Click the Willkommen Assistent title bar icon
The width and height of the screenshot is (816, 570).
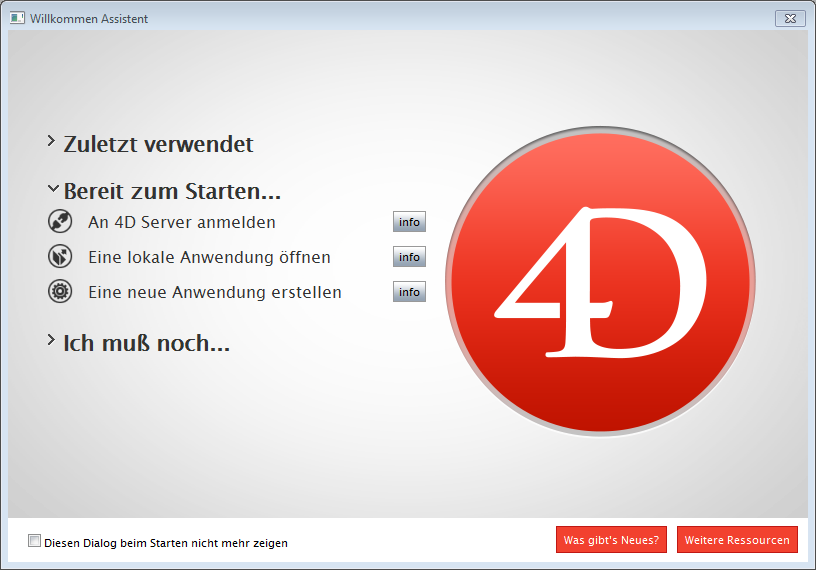coord(17,18)
